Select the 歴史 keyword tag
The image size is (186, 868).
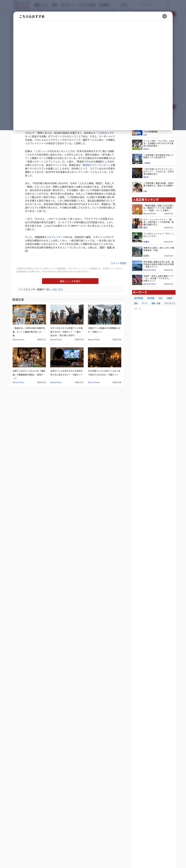click(136, 303)
